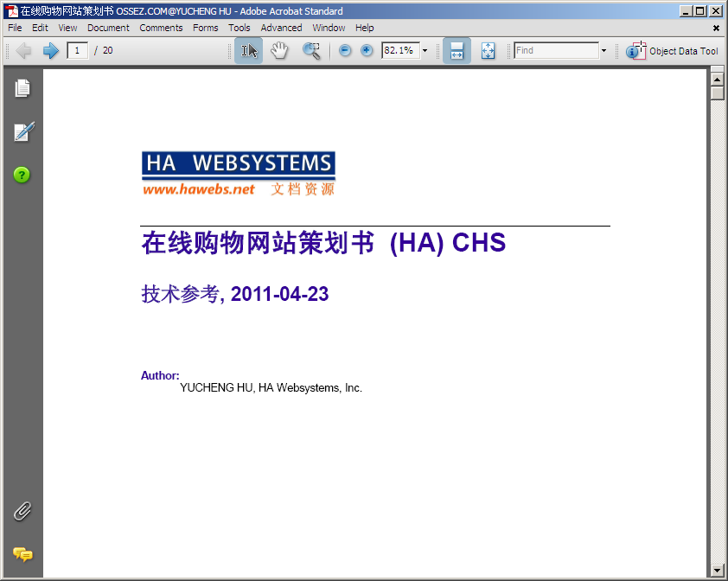The image size is (728, 581).
Task: Open the How To help panel
Action: tap(22, 175)
